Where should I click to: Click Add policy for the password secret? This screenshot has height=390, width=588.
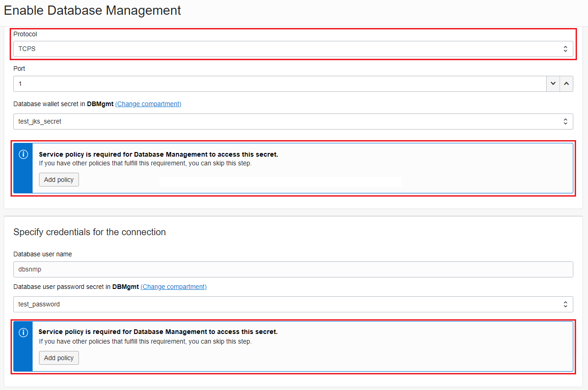tap(59, 357)
